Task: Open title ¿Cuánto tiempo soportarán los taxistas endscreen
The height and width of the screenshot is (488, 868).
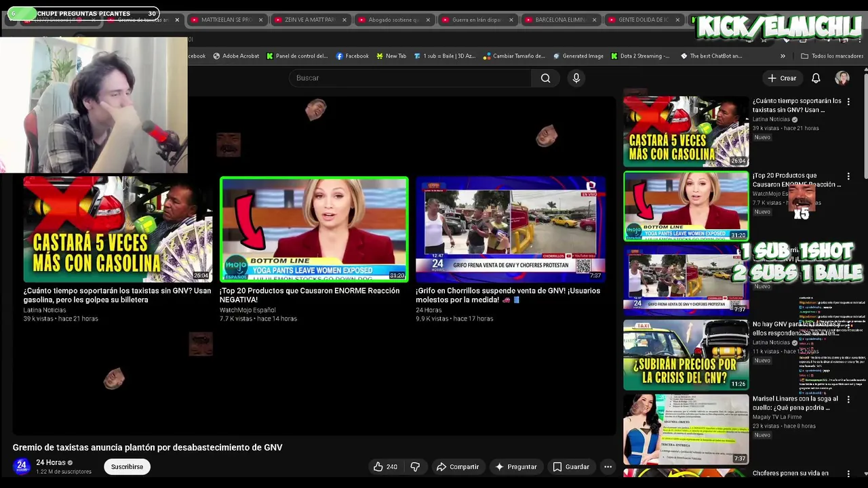Action: [117, 295]
